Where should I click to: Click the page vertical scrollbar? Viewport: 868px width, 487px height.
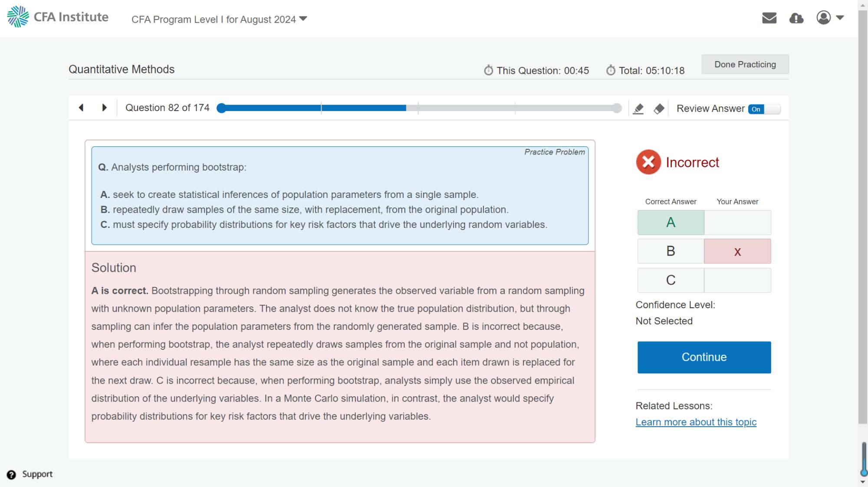(x=863, y=217)
